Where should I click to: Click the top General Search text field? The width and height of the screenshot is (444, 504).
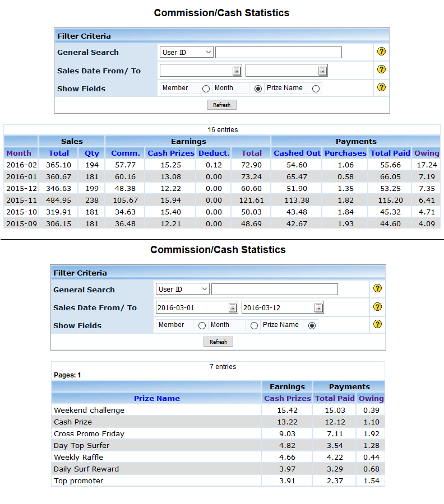pyautogui.click(x=278, y=52)
